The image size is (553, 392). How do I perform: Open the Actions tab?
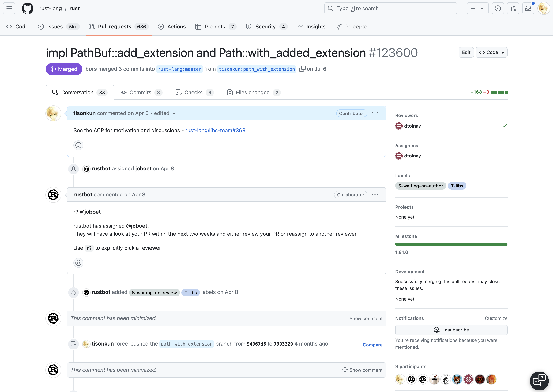coord(172,27)
